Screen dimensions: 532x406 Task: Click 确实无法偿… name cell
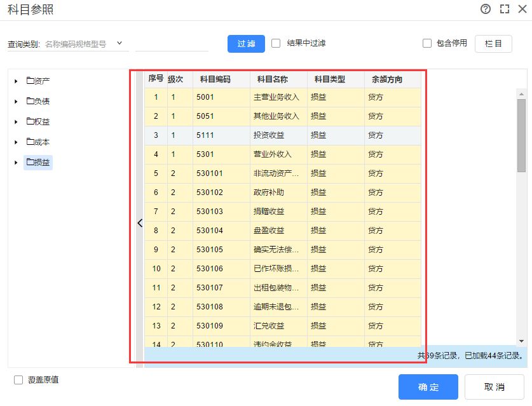click(x=278, y=249)
